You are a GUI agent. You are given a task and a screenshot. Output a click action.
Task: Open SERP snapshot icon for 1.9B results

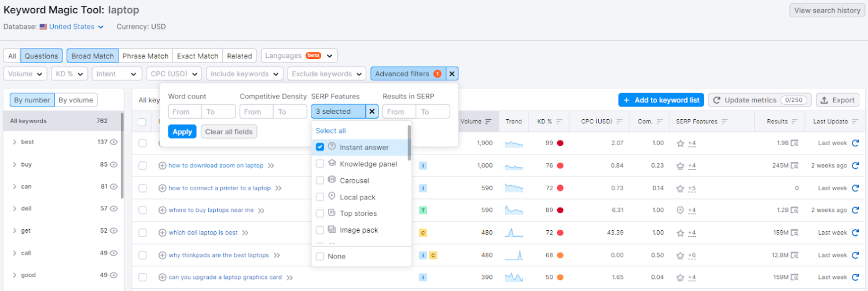point(795,143)
